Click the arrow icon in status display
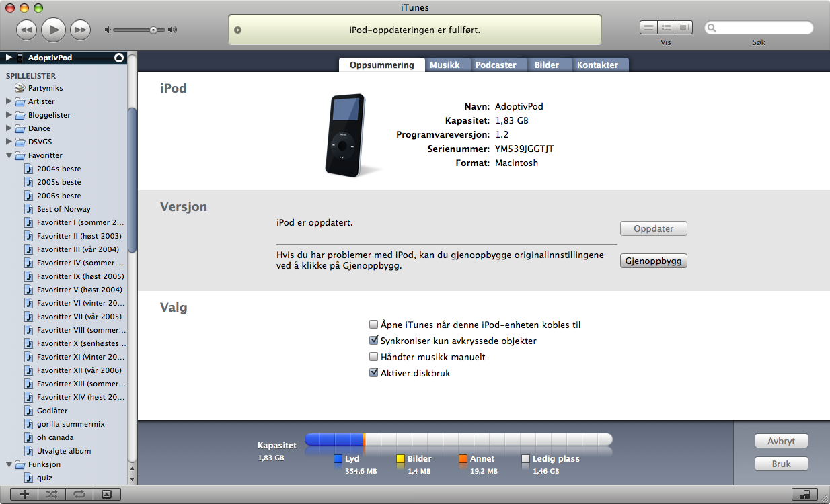This screenshot has height=504, width=830. 237,30
